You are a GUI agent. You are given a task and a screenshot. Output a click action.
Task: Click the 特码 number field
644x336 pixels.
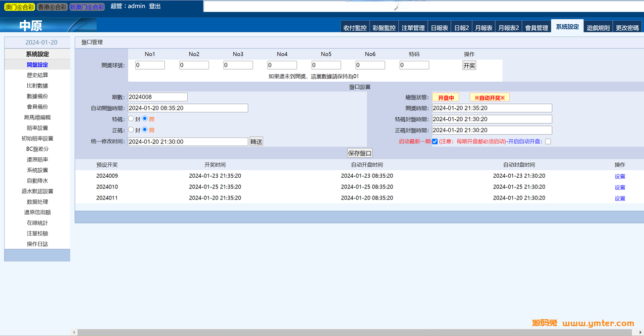click(414, 65)
